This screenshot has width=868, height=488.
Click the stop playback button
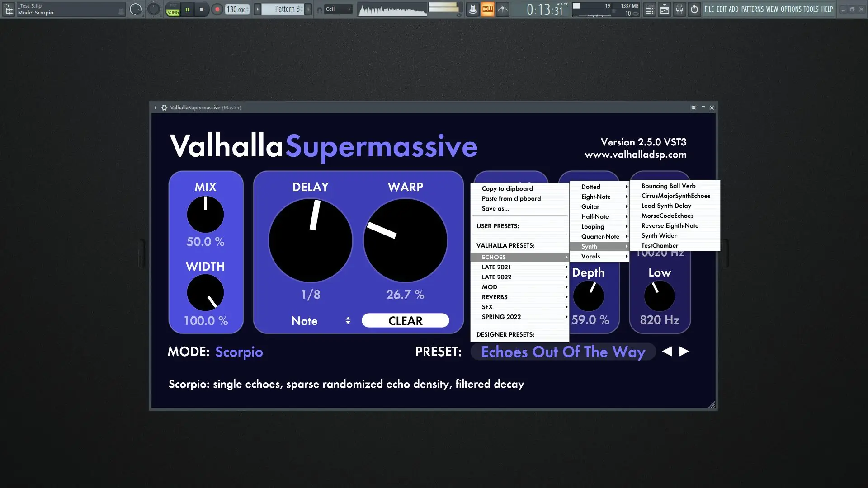[x=202, y=9]
